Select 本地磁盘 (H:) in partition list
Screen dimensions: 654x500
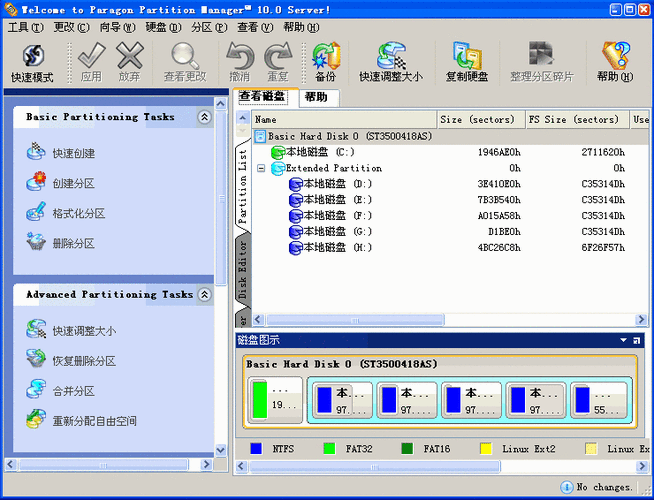[330, 248]
